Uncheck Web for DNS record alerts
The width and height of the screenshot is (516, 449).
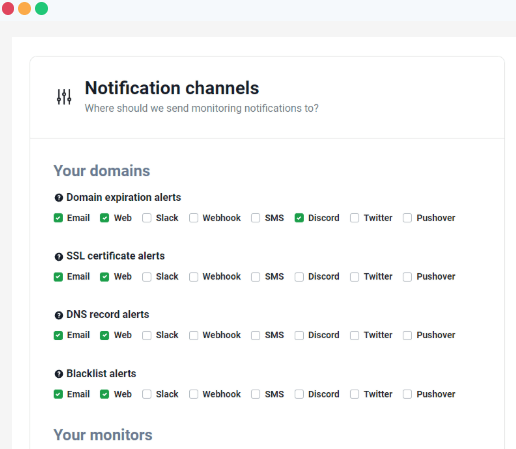point(105,335)
